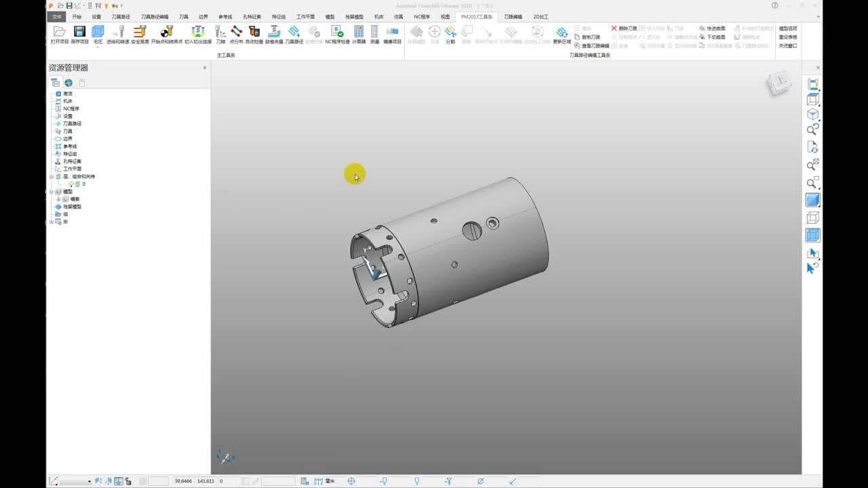The width and height of the screenshot is (868, 488).
Task: Click the top view-toolbar icon on right
Action: pyautogui.click(x=812, y=83)
